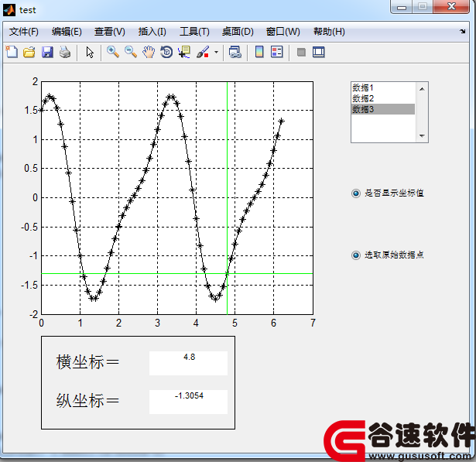Viewport: 476px width, 462px height.
Task: Save the figure with the floppy icon
Action: tap(47, 52)
